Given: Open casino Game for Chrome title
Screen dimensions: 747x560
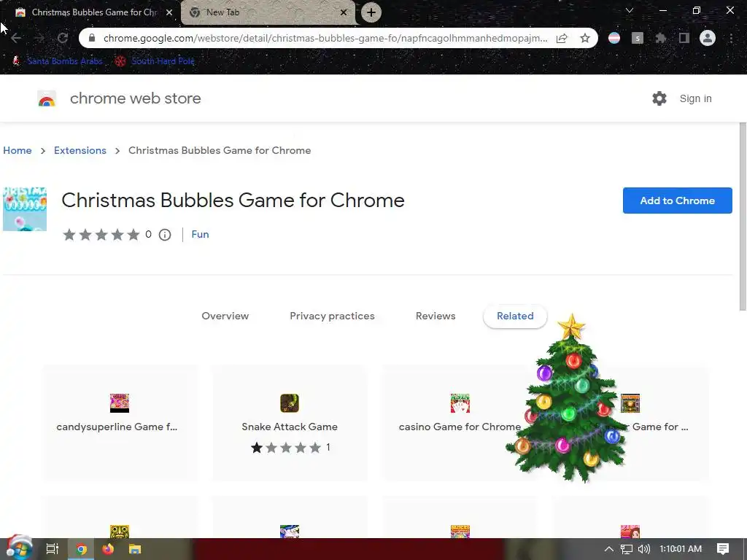Looking at the screenshot, I should click(460, 427).
